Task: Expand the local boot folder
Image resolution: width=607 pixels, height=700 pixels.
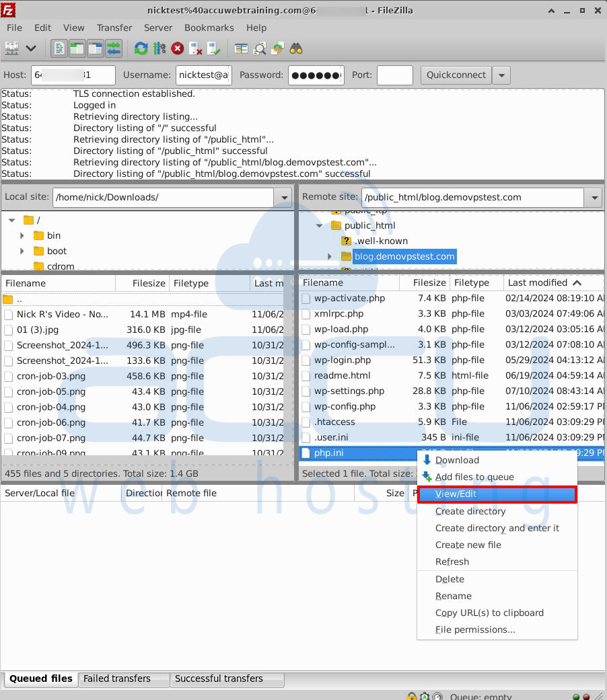Action: pyautogui.click(x=22, y=251)
